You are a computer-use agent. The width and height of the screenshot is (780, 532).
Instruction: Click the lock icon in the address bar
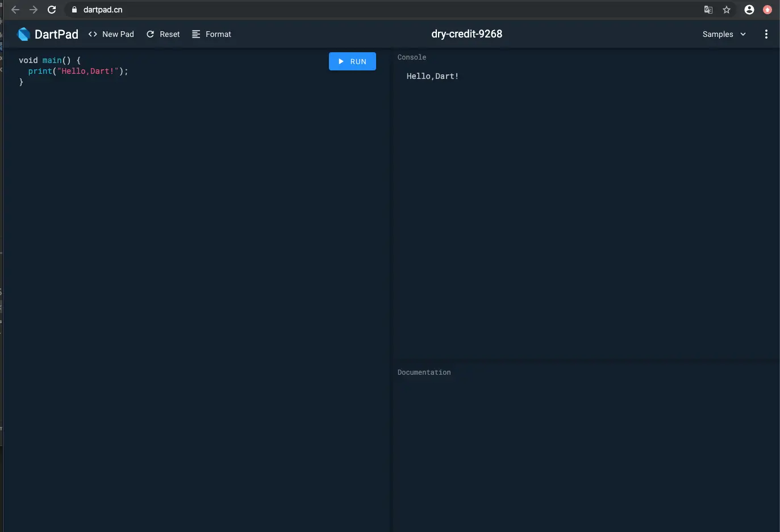pyautogui.click(x=74, y=10)
